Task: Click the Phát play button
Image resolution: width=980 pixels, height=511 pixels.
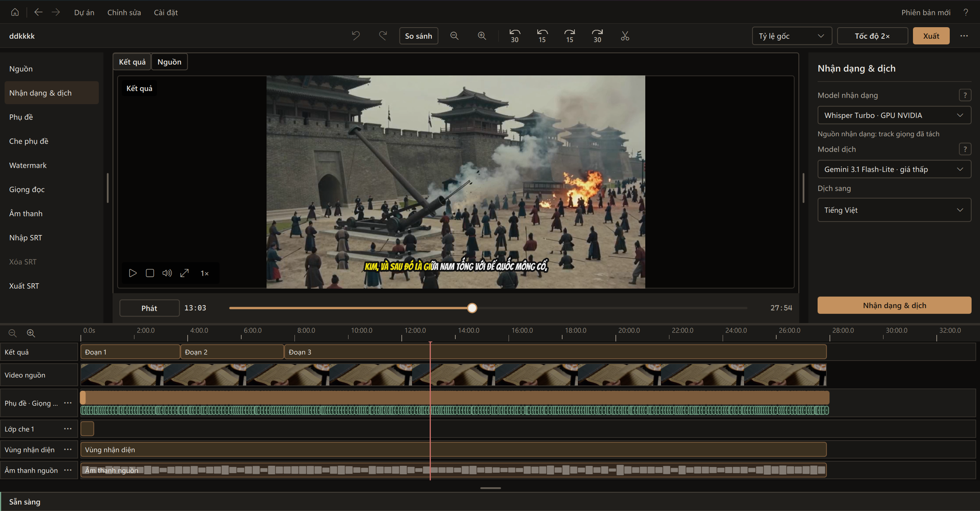Action: 149,308
